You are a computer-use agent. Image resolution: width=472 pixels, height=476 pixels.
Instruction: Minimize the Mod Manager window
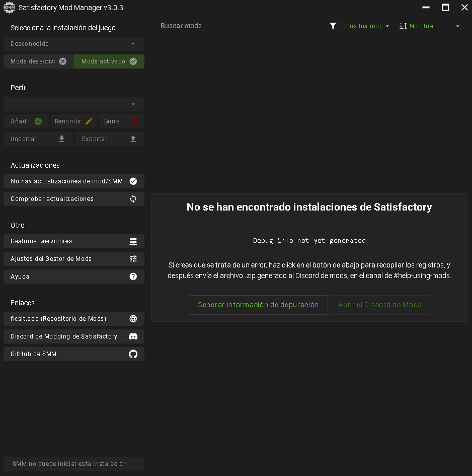[x=426, y=7]
